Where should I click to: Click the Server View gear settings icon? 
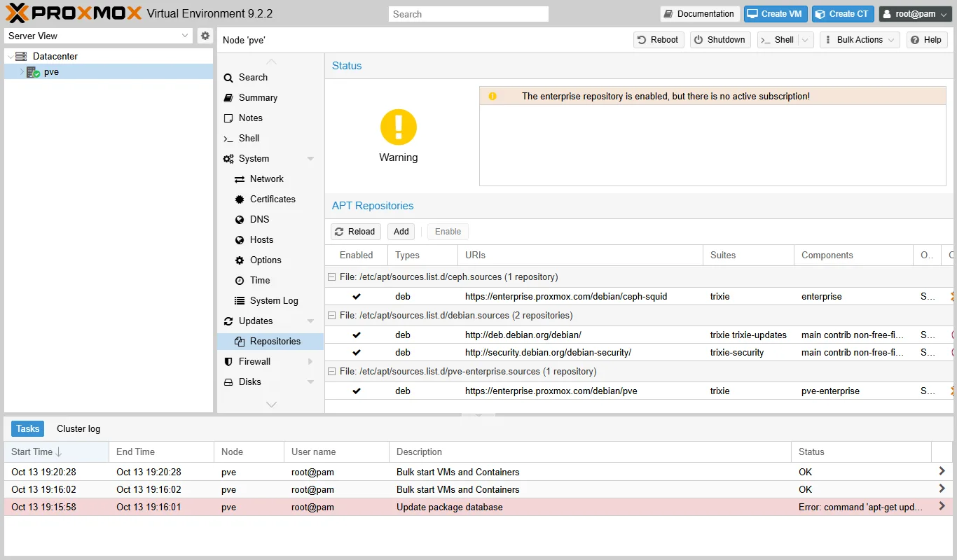click(205, 36)
